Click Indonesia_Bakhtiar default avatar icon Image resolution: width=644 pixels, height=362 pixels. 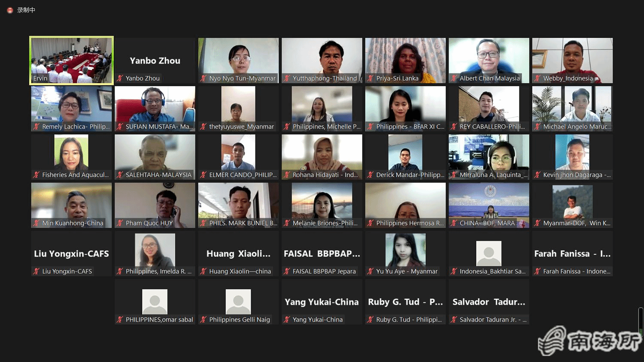point(489,253)
